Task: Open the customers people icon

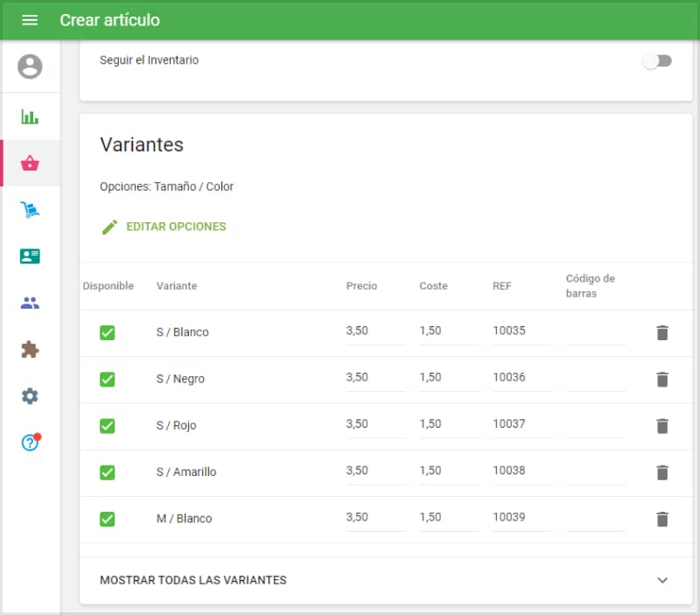Action: (30, 304)
